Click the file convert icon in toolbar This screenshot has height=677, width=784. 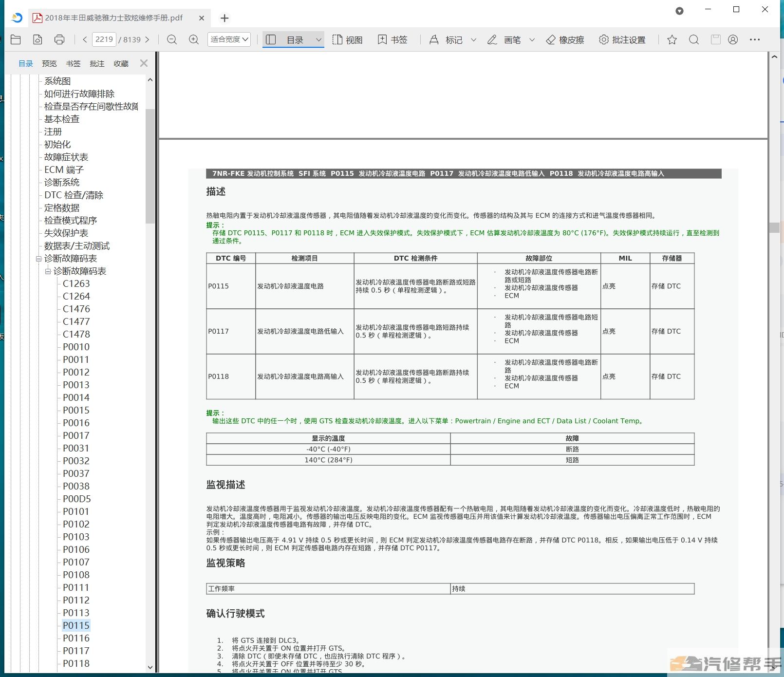[x=37, y=39]
